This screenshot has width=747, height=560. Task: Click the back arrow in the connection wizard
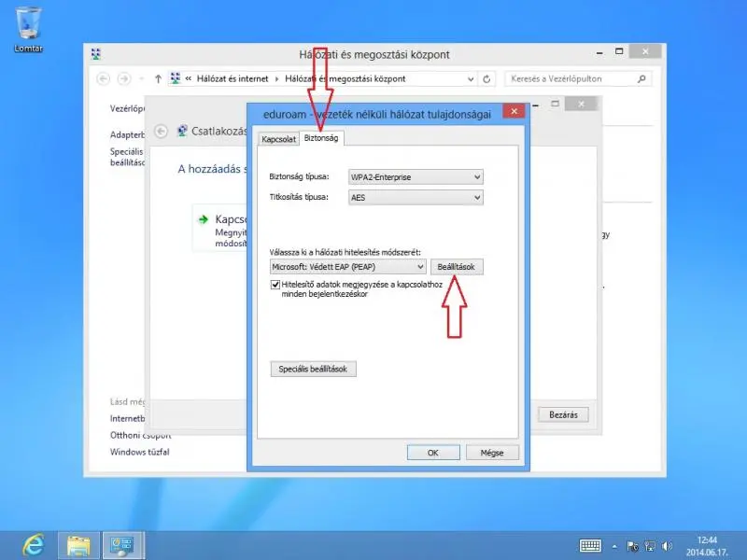tap(162, 132)
